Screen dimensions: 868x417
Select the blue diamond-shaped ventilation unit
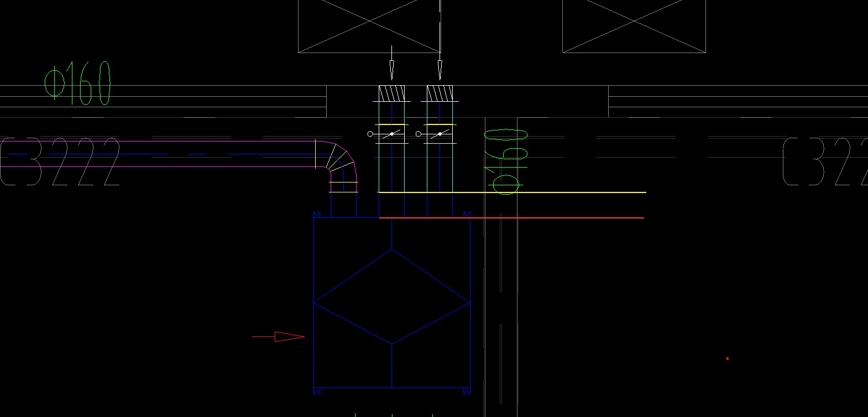[x=392, y=303]
